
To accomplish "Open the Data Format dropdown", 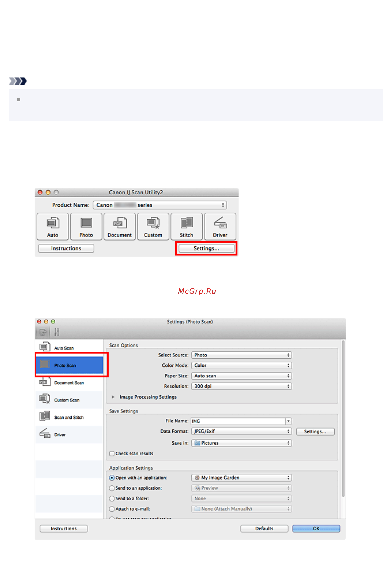I will [241, 431].
